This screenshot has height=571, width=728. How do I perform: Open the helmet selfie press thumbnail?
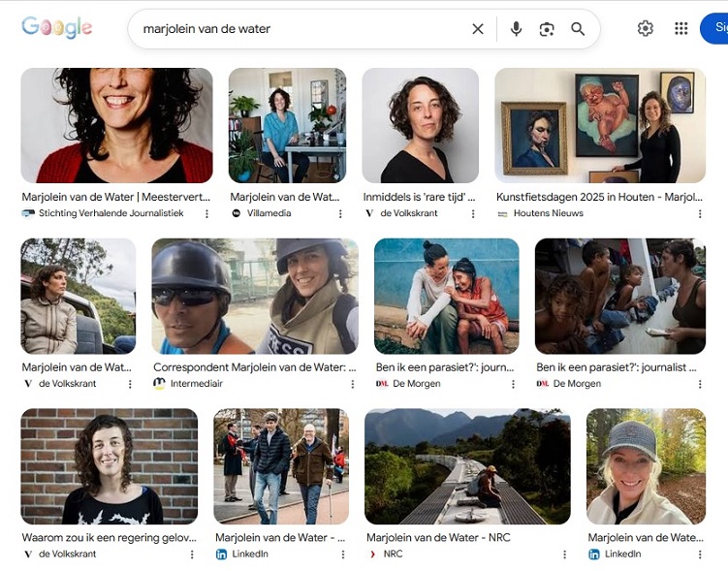(255, 296)
